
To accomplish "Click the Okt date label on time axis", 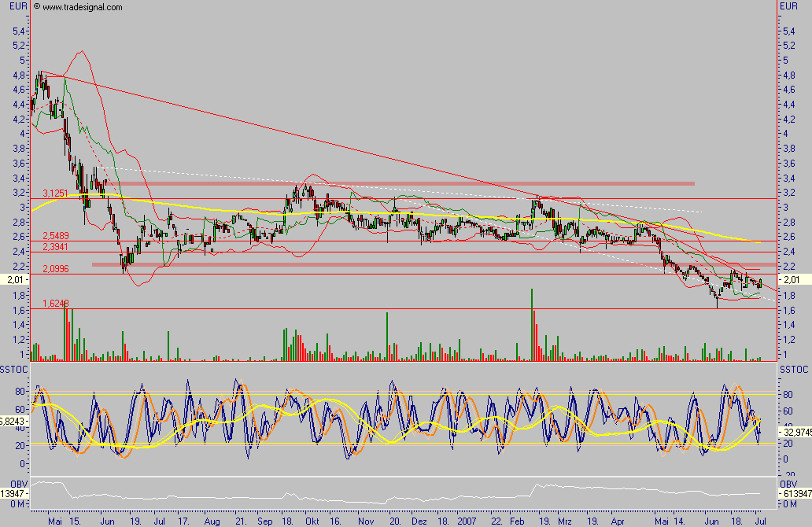I will pos(312,521).
